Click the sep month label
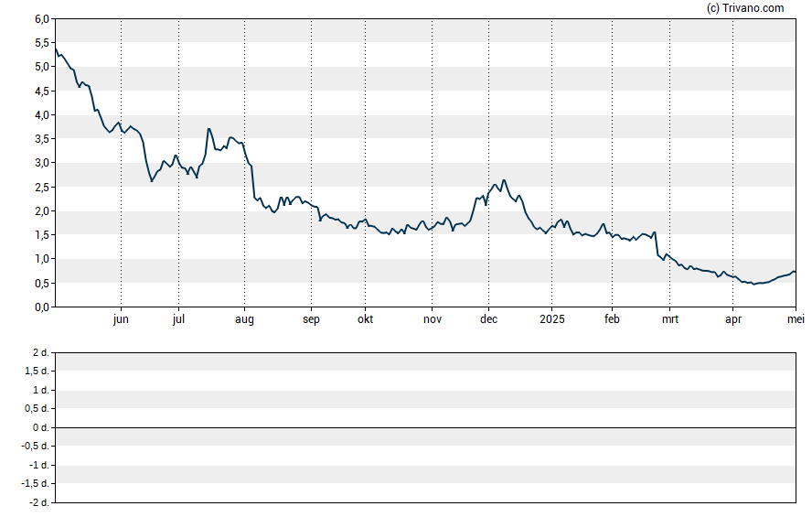Screen dimensions: 812x517 coord(311,319)
